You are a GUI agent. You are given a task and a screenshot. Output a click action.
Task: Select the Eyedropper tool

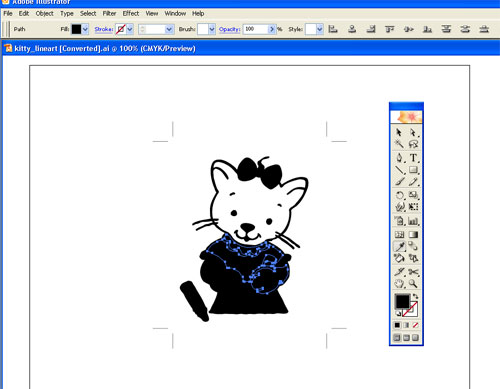[x=399, y=246]
